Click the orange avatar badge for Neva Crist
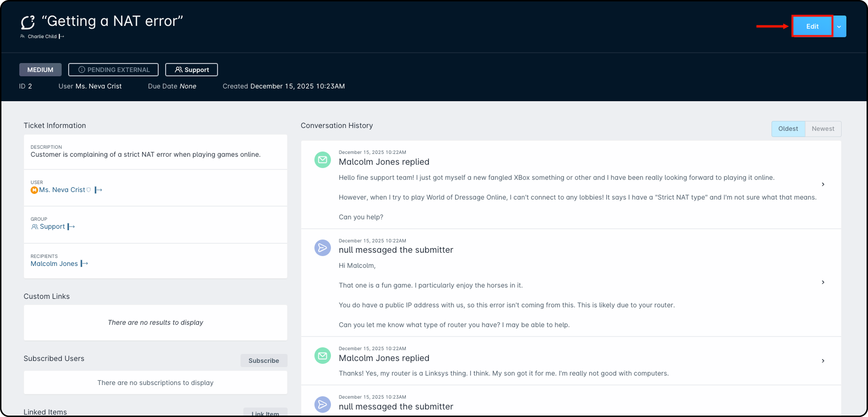868x417 pixels. tap(34, 190)
